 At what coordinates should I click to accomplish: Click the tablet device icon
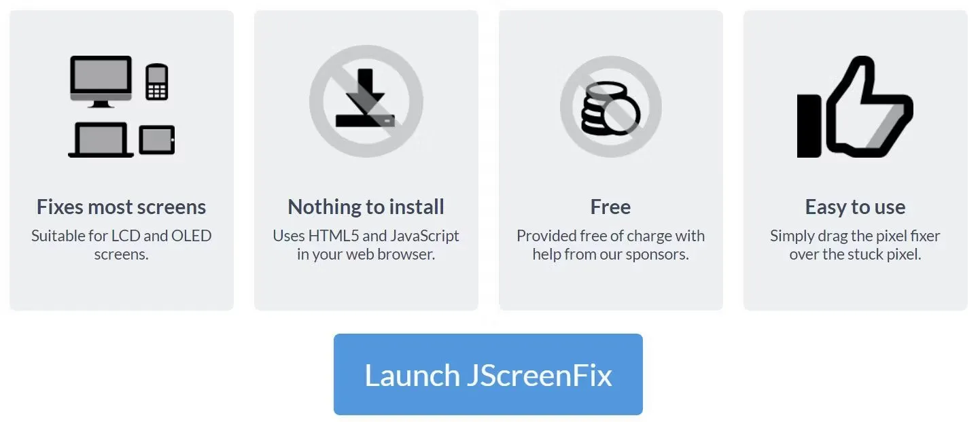coord(157,140)
